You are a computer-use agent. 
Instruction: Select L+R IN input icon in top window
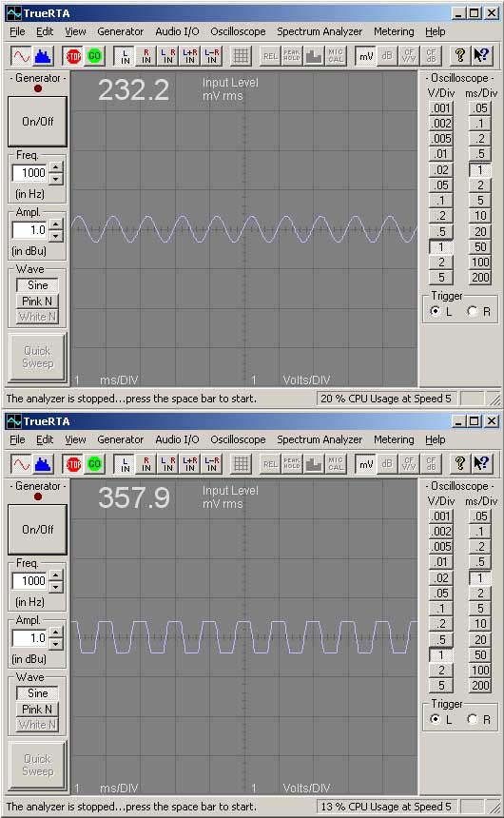[x=190, y=56]
